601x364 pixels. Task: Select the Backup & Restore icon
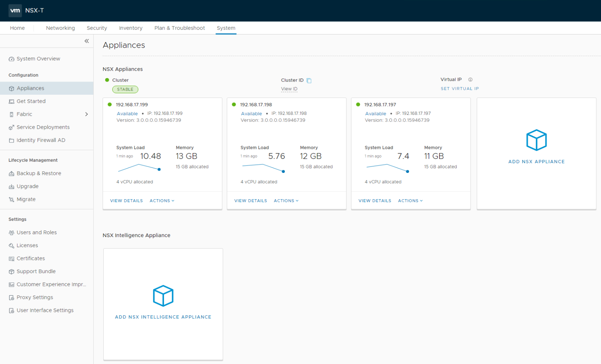[11, 173]
